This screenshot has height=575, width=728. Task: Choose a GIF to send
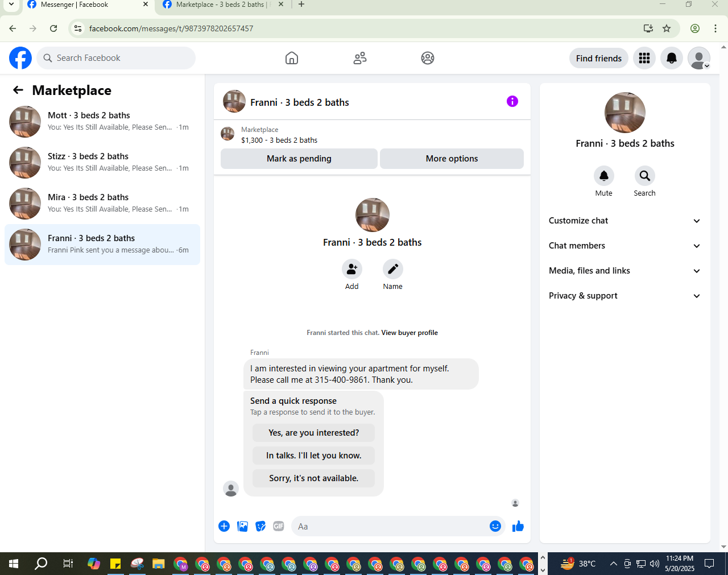click(x=279, y=526)
